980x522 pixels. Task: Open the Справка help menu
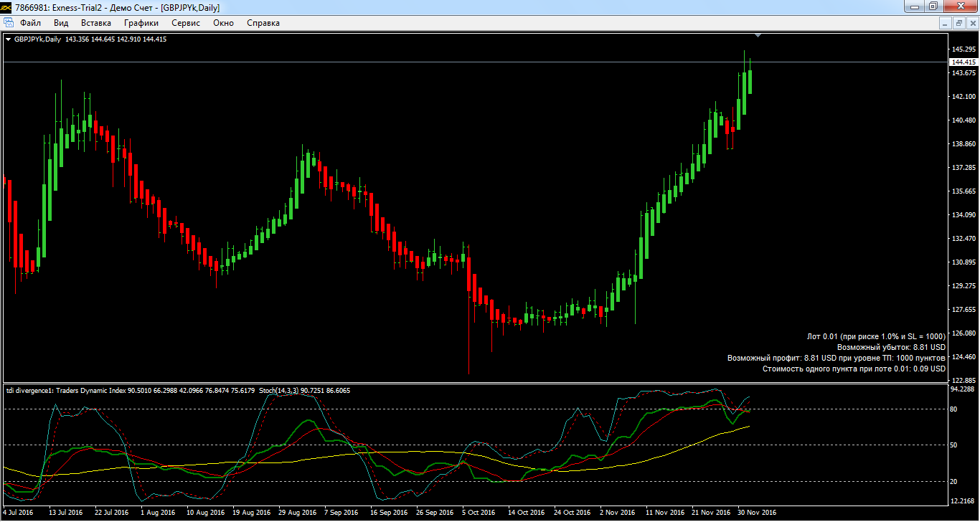click(x=263, y=23)
